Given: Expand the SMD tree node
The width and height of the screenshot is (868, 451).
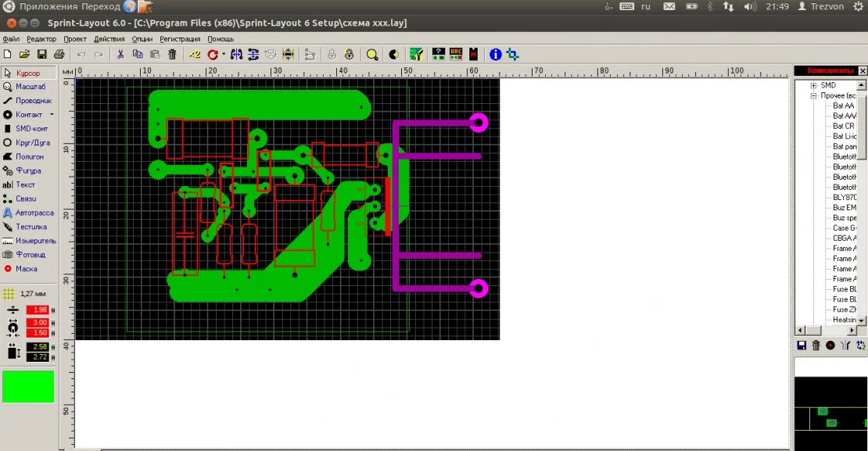Looking at the screenshot, I should click(813, 85).
